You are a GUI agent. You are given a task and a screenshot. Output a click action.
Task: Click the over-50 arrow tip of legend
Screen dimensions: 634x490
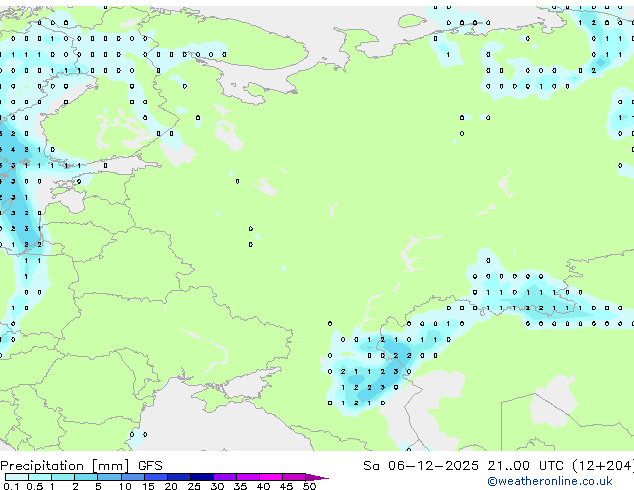point(317,477)
